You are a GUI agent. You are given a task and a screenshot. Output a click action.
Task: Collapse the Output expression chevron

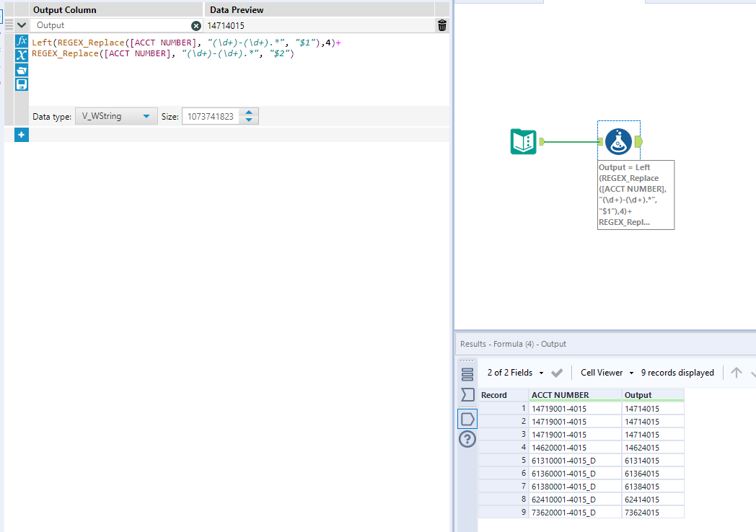[22, 25]
